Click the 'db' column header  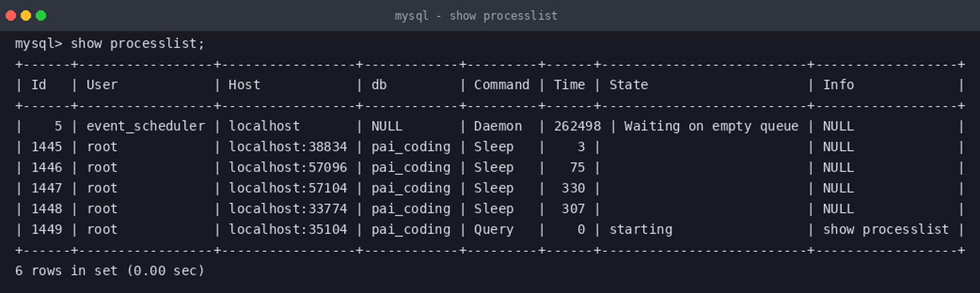pyautogui.click(x=379, y=85)
